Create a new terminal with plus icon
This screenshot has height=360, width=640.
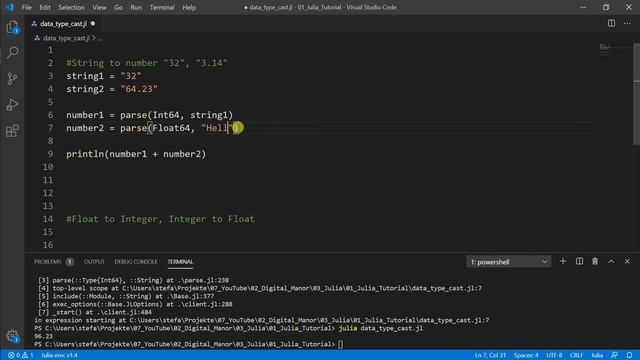tap(563, 261)
